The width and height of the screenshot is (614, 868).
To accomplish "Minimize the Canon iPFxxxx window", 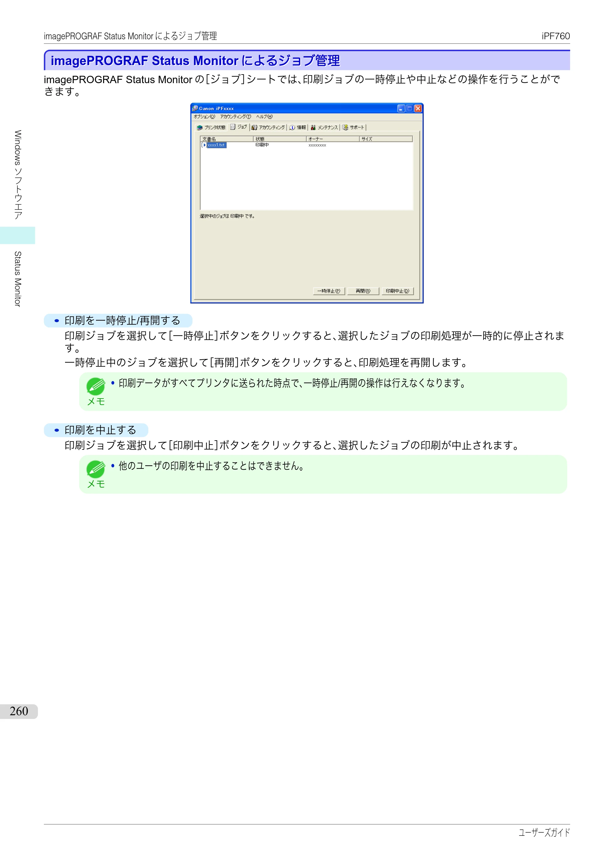I will tap(401, 109).
